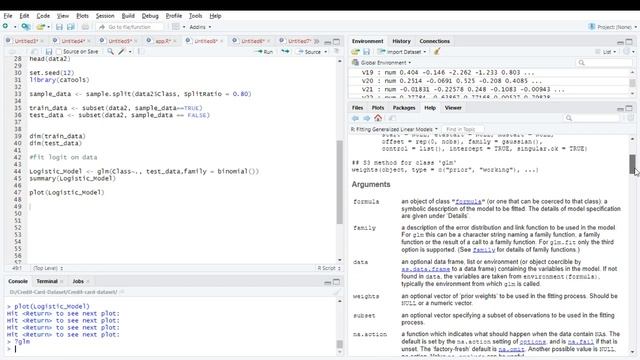
Task: Click the Save workspace disk icon
Action: tap(366, 52)
